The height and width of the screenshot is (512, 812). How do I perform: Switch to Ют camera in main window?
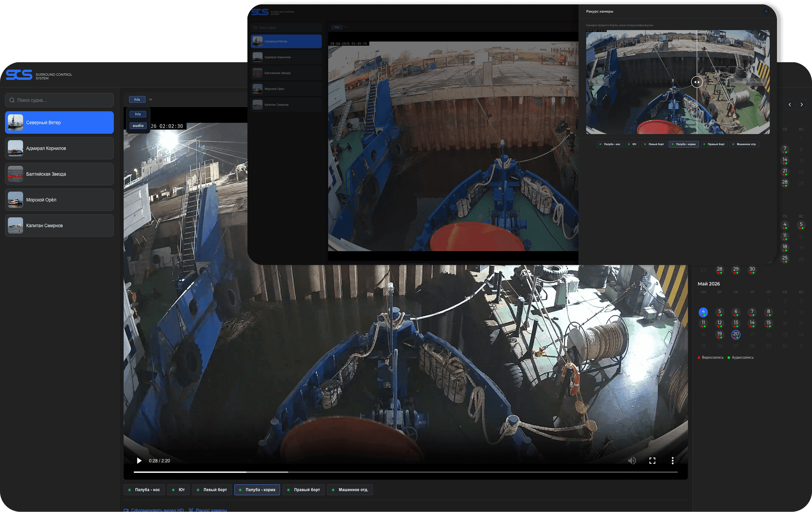[x=178, y=490]
